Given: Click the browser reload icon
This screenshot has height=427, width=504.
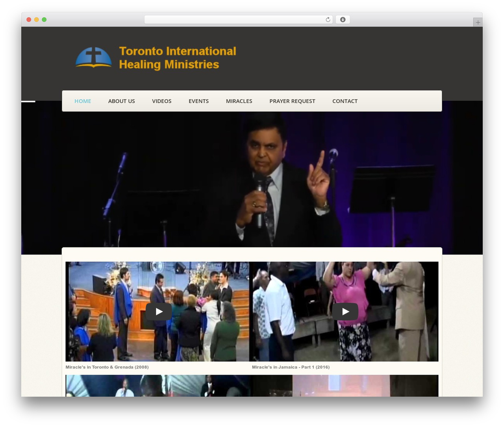Looking at the screenshot, I should pyautogui.click(x=328, y=20).
